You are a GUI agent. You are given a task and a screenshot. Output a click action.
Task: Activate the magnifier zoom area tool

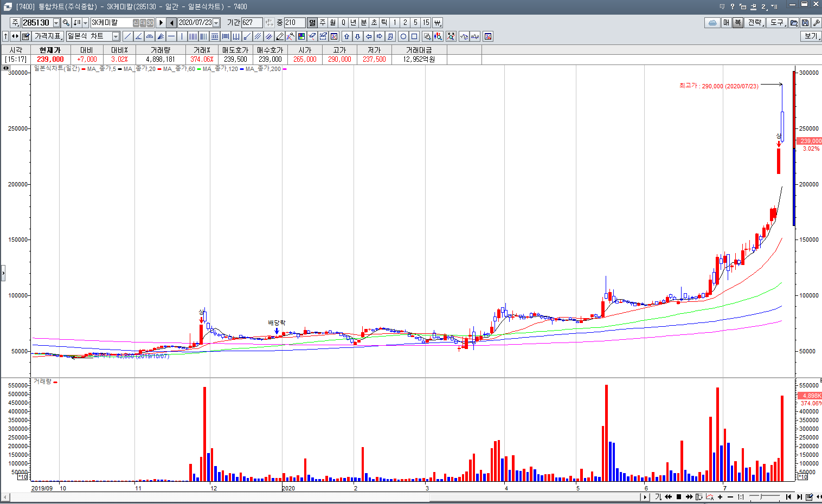[x=427, y=36]
